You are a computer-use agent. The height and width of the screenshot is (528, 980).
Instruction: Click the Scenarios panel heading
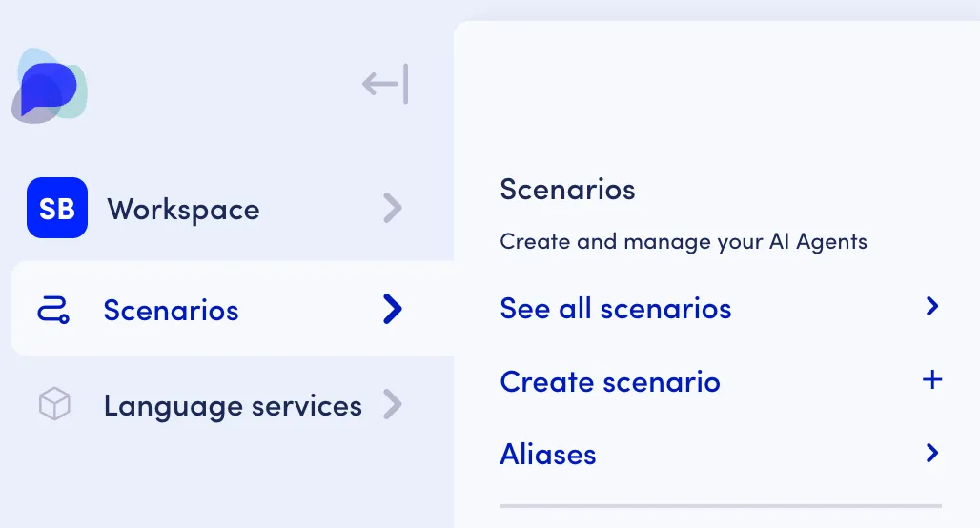[567, 190]
